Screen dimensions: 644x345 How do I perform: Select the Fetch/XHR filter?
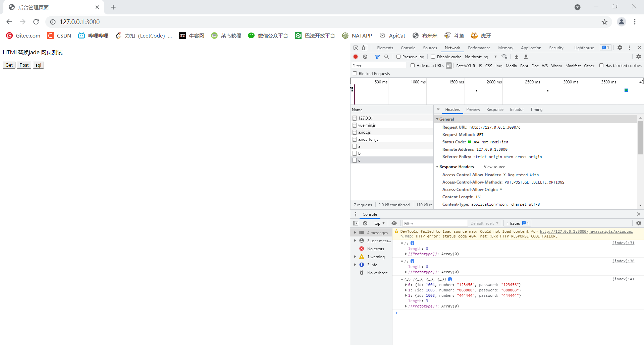pos(466,66)
